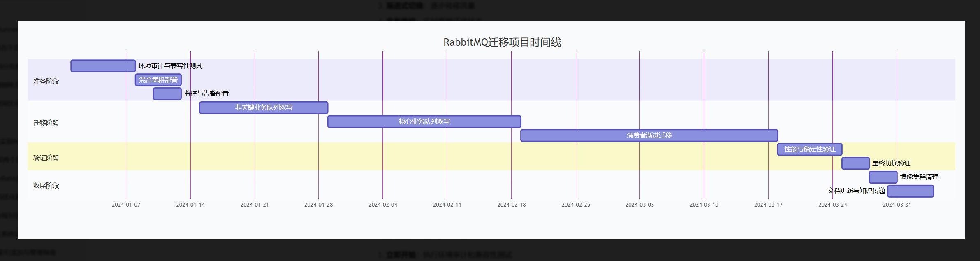The image size is (980, 261).
Task: Click the 2024-03-31 axis date
Action: click(x=897, y=205)
